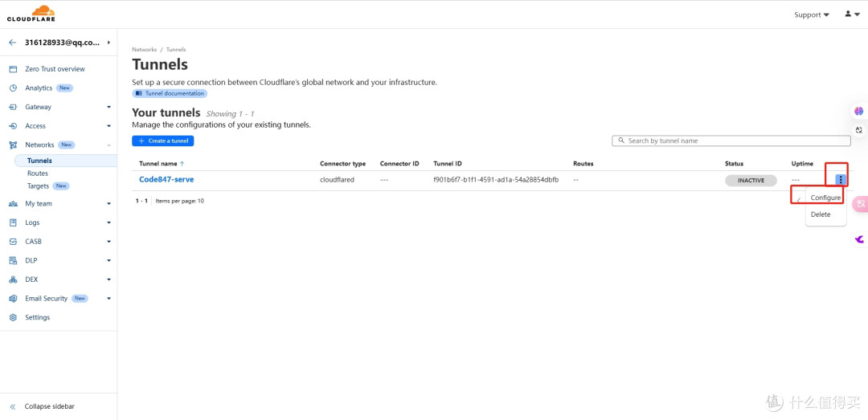The image size is (868, 420).
Task: Click the Zero Trust overview icon
Action: [14, 69]
